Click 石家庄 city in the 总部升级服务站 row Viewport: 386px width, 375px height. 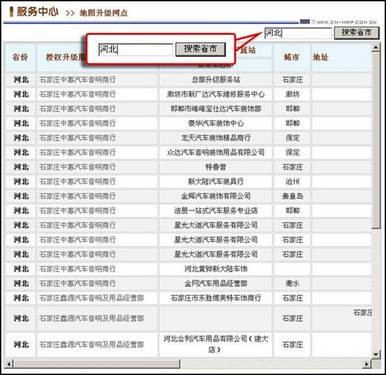[292, 80]
